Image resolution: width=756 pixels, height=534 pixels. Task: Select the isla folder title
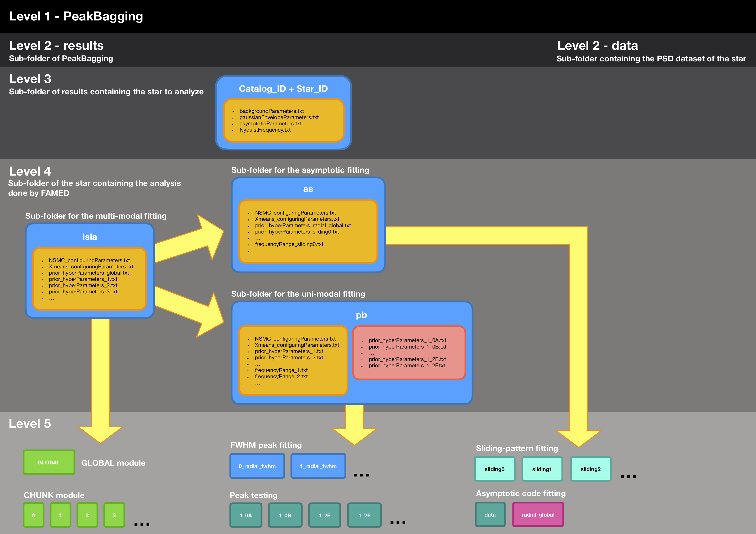pyautogui.click(x=90, y=237)
